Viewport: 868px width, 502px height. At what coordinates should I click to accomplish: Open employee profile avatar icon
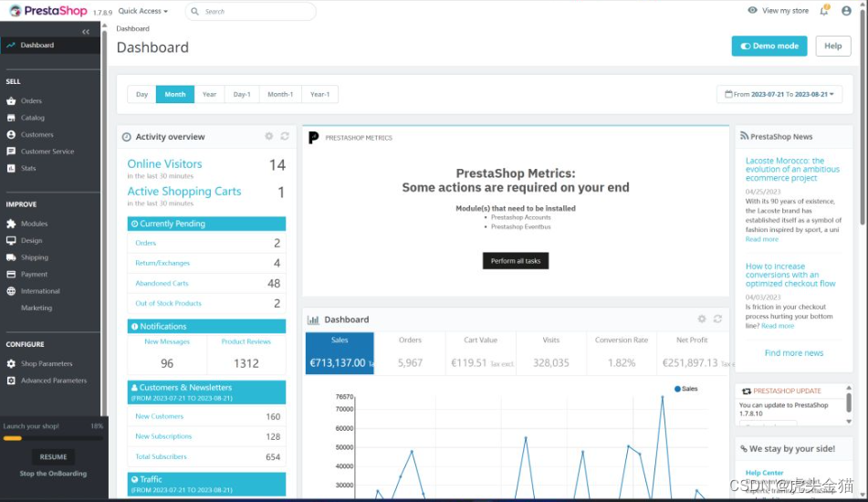pos(846,11)
